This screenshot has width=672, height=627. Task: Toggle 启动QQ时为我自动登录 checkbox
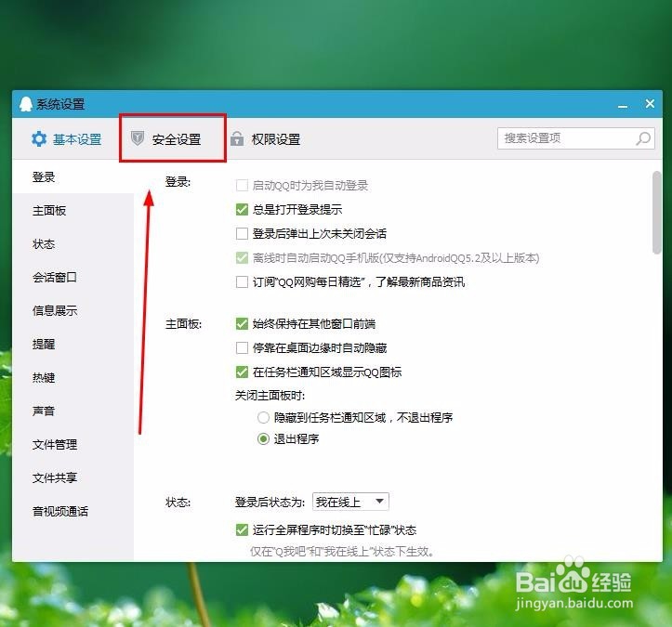242,186
